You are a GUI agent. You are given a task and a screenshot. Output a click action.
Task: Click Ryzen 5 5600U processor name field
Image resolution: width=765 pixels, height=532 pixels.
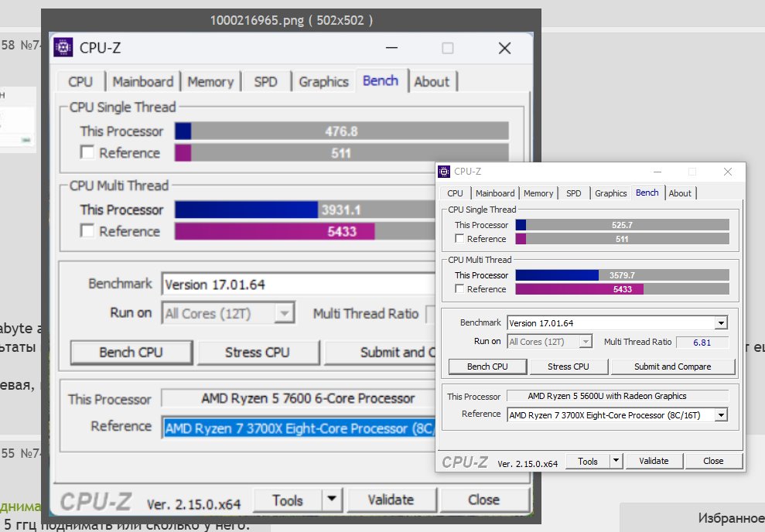point(618,396)
